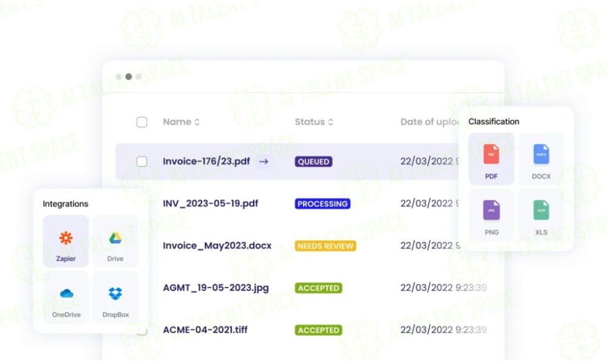The width and height of the screenshot is (607, 364).
Task: Click the PROCESSING status badge
Action: click(322, 204)
